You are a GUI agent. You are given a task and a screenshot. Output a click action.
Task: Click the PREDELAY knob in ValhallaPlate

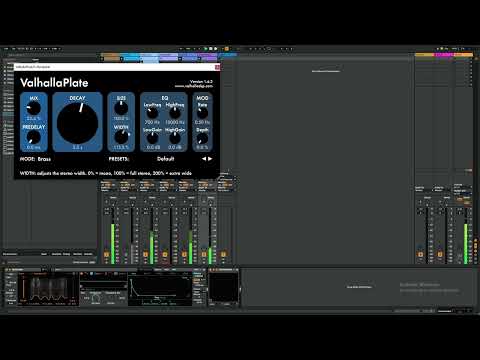[34, 137]
